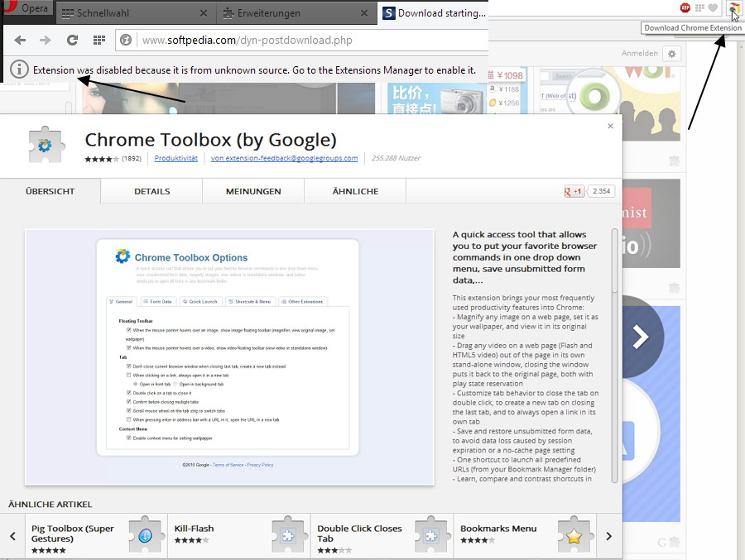Open the ÜBERSICHT tab
This screenshot has height=560, width=745.
pos(50,191)
